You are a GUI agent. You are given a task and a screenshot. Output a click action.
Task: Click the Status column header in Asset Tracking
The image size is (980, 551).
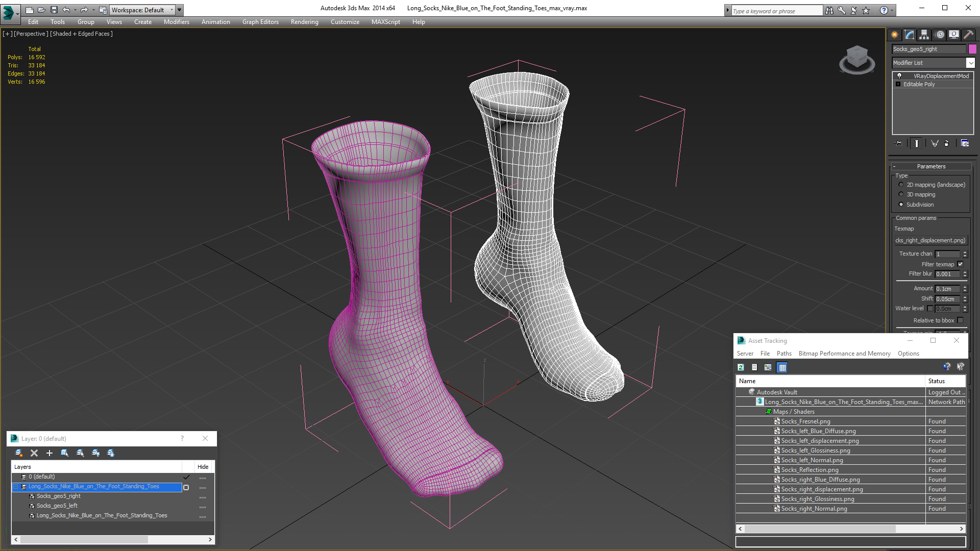pos(945,381)
